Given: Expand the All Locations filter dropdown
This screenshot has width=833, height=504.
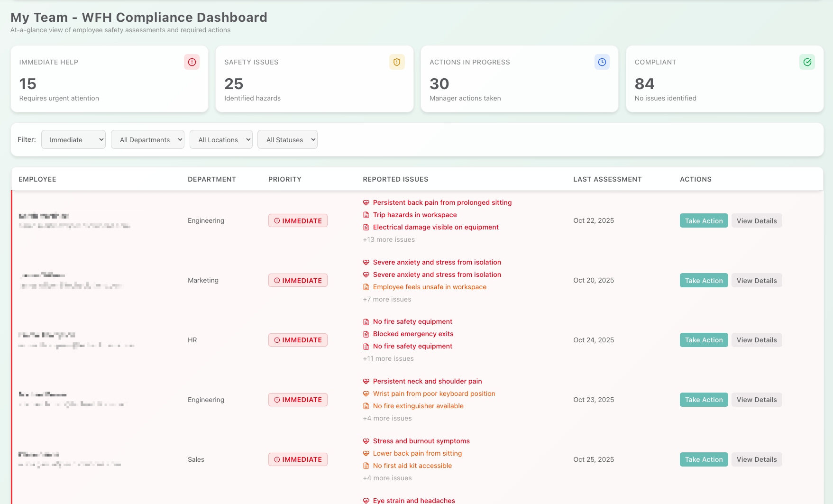Looking at the screenshot, I should point(221,140).
